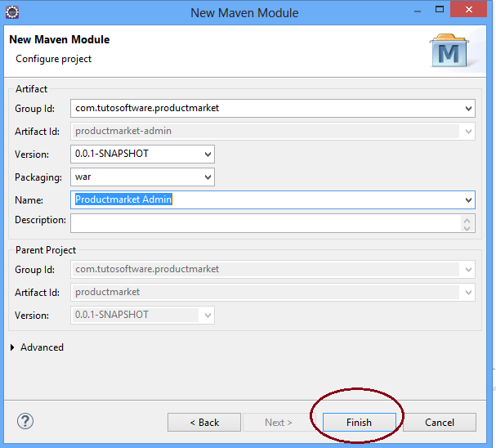Click the 'Parent Project' group label

(x=46, y=250)
